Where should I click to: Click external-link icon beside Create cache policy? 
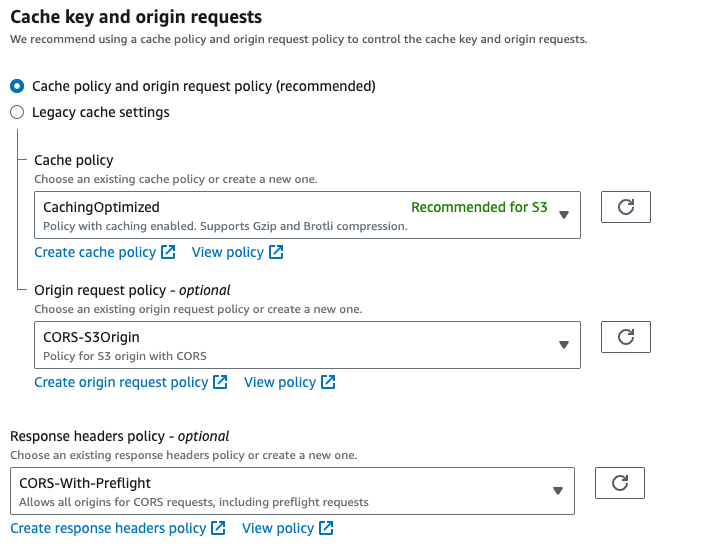point(168,252)
